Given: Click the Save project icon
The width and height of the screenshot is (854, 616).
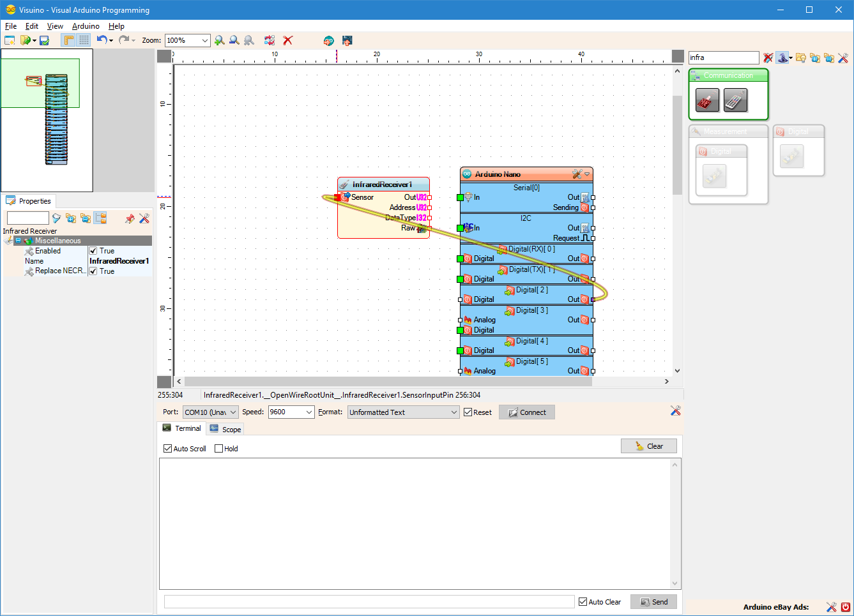Looking at the screenshot, I should click(44, 40).
